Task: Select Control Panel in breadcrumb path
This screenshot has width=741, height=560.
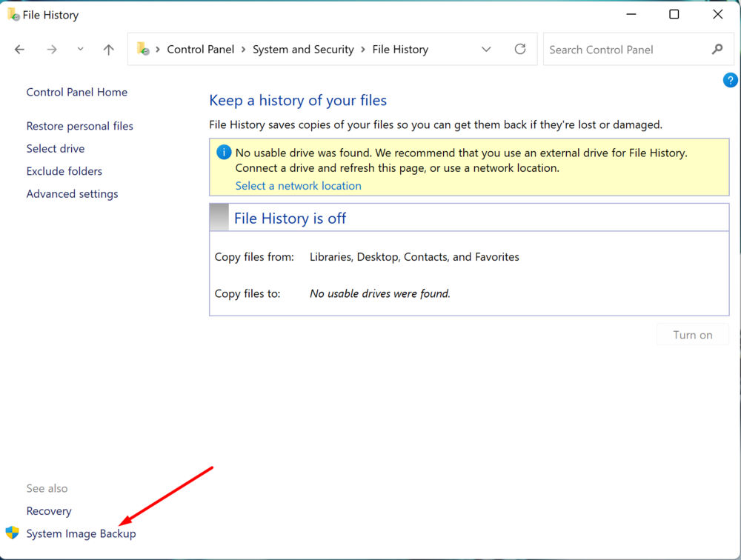Action: (x=200, y=50)
